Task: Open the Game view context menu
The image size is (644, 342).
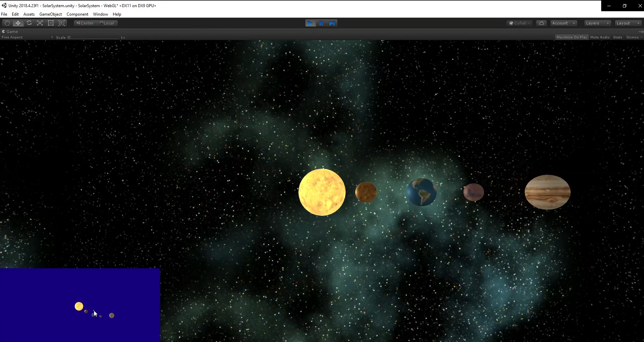Action: 641,31
